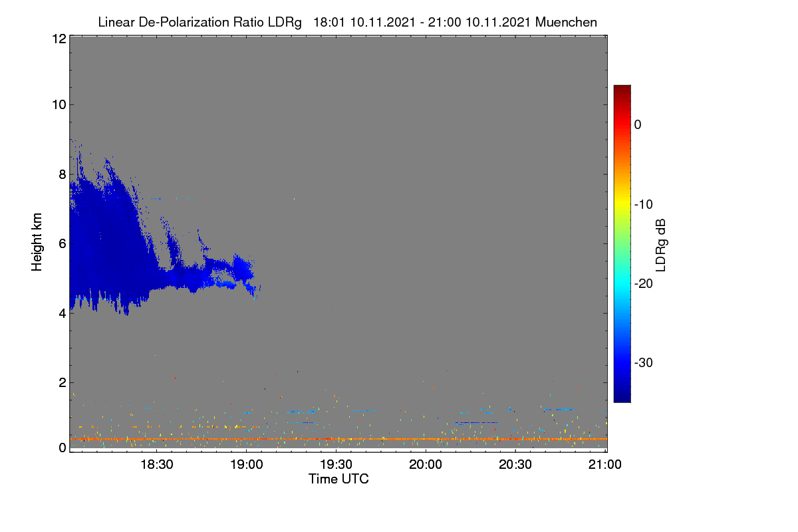798x532 pixels.
Task: Click the time axis tick '20:30'
Action: click(x=516, y=464)
